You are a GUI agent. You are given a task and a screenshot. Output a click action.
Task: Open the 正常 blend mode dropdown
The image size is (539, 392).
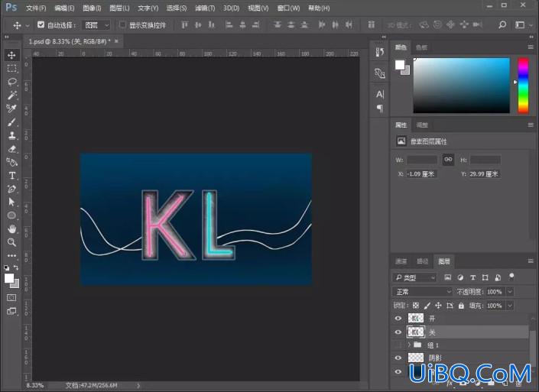pyautogui.click(x=423, y=292)
